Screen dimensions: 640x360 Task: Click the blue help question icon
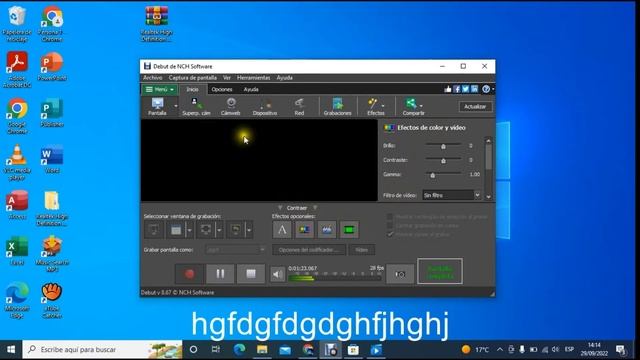pos(486,89)
